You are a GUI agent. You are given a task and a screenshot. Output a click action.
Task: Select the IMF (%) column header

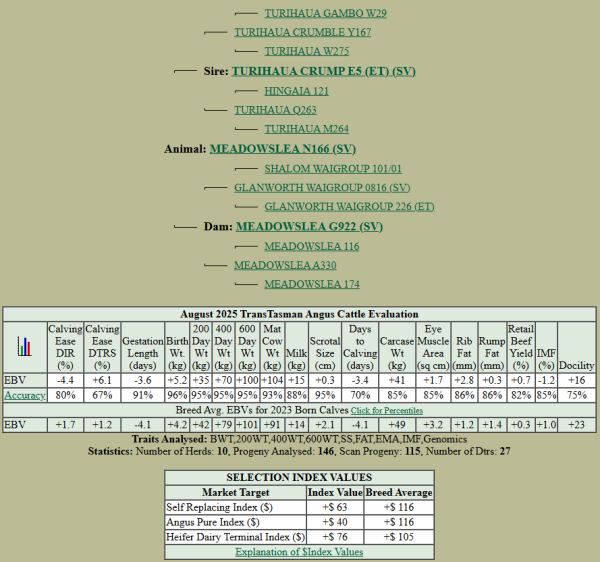pos(546,347)
